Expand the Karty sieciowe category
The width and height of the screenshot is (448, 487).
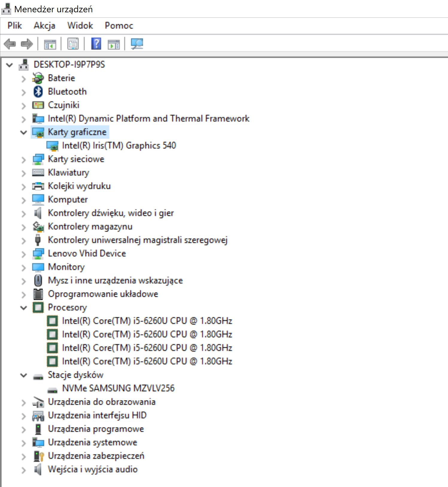[x=24, y=160]
